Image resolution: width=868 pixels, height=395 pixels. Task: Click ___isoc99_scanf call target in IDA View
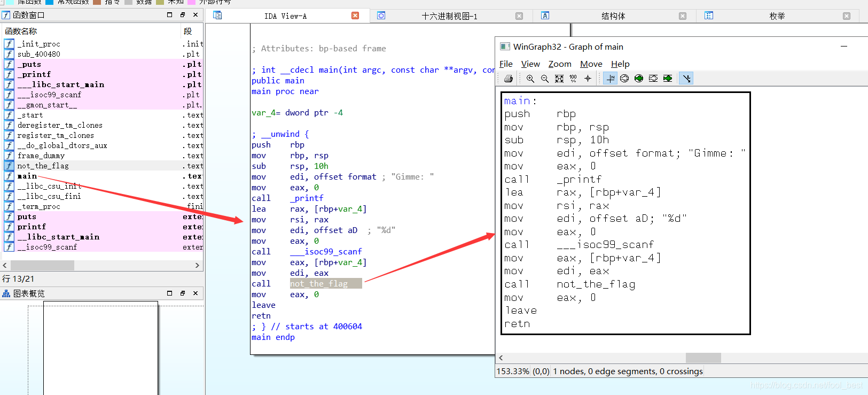pos(326,252)
